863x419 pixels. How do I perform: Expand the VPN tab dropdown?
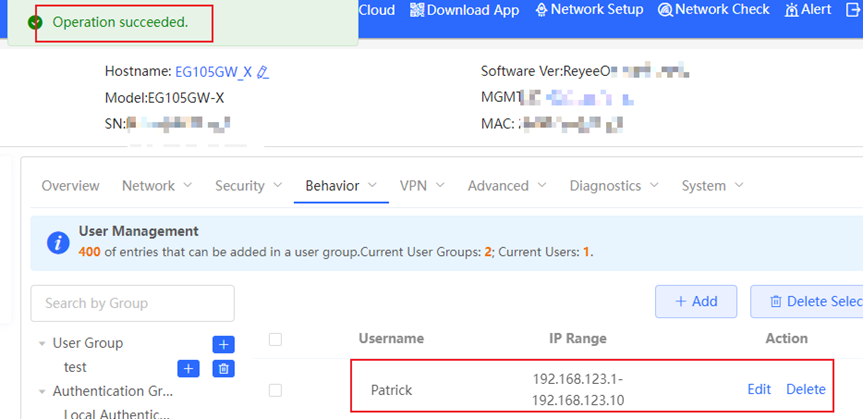[440, 185]
